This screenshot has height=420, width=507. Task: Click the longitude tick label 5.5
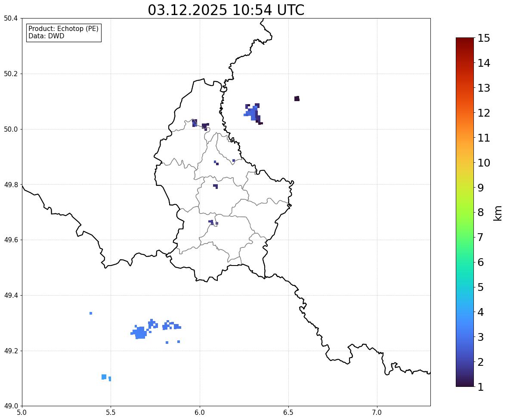coord(111,413)
